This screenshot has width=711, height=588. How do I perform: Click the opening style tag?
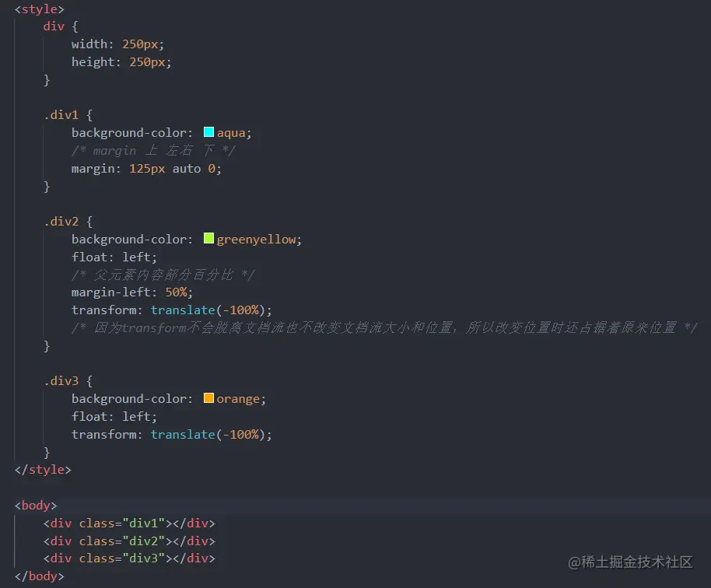coord(40,9)
